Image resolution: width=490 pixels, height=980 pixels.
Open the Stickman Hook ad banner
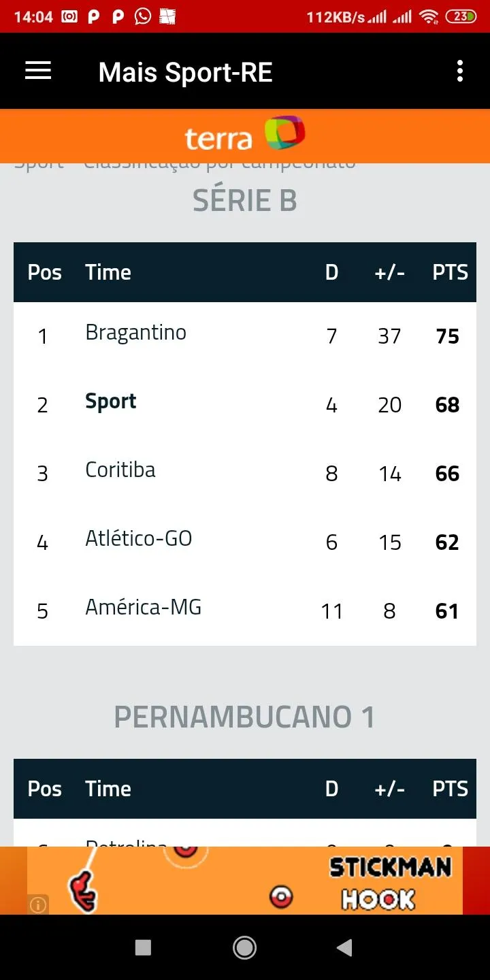point(245,881)
